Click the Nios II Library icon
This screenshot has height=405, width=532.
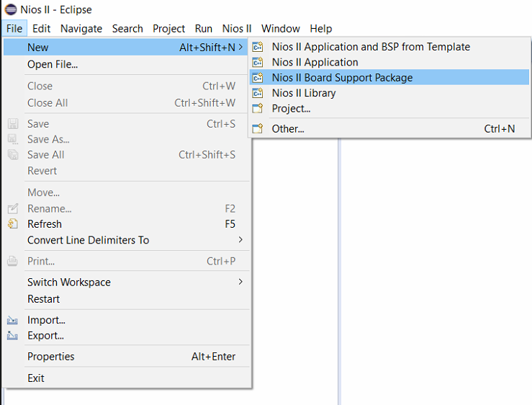point(258,94)
